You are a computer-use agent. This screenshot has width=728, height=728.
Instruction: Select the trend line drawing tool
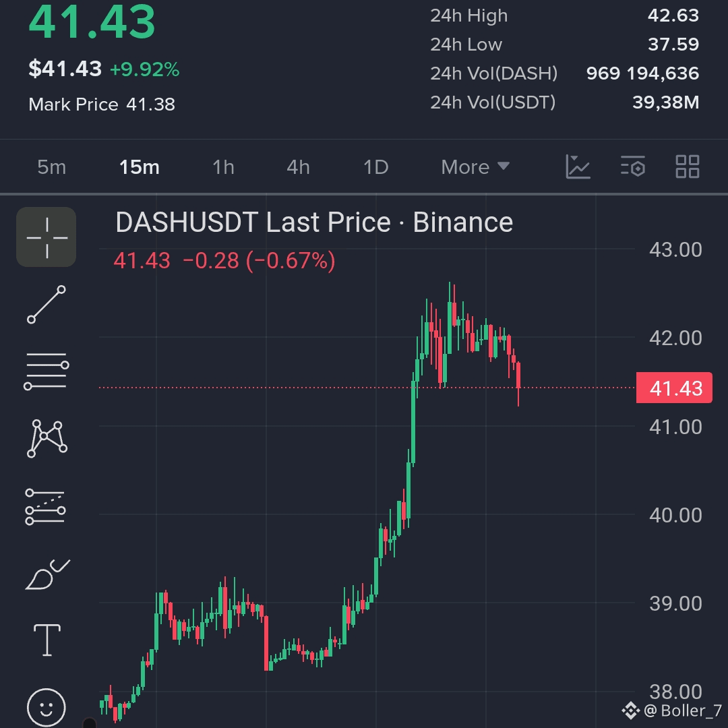47,305
